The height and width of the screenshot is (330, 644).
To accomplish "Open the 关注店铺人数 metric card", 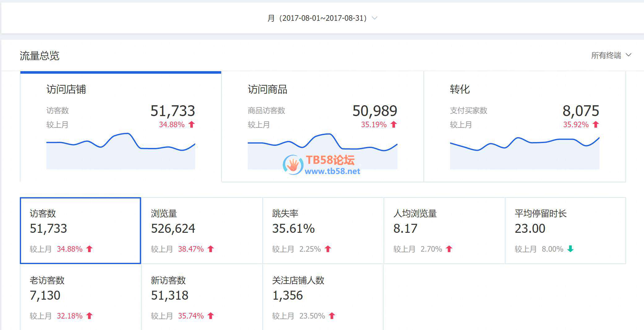I will coord(323,297).
